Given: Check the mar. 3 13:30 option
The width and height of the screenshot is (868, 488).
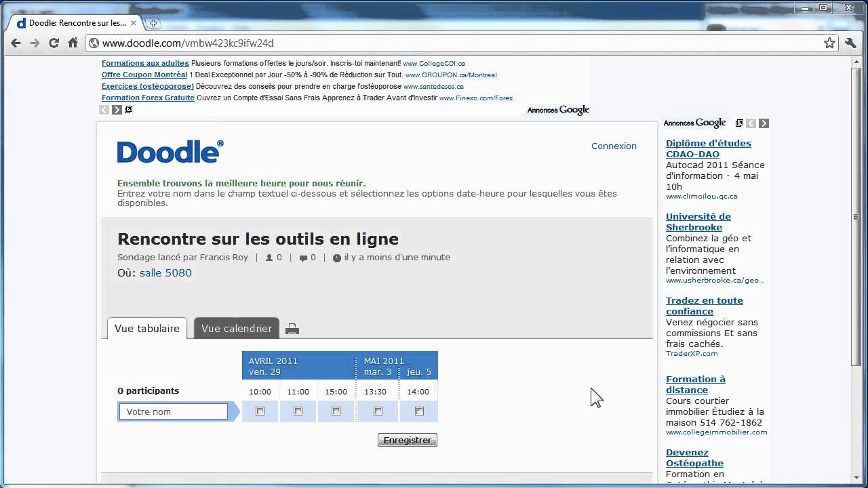Looking at the screenshot, I should coord(378,411).
